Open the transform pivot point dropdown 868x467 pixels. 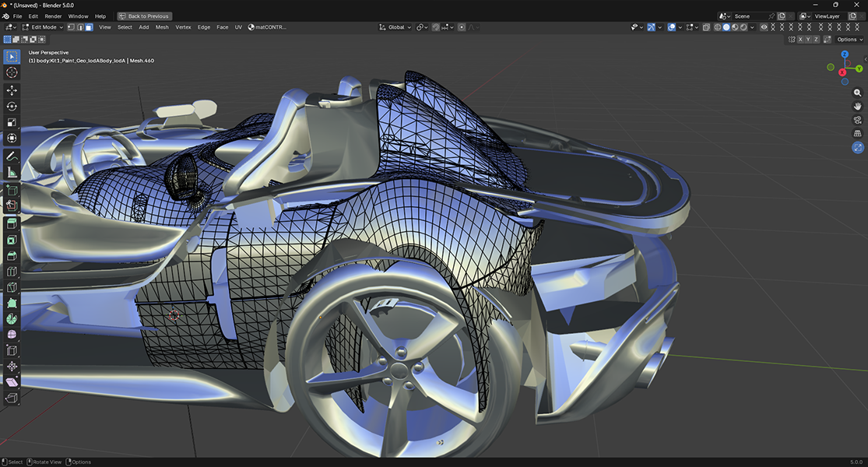423,27
